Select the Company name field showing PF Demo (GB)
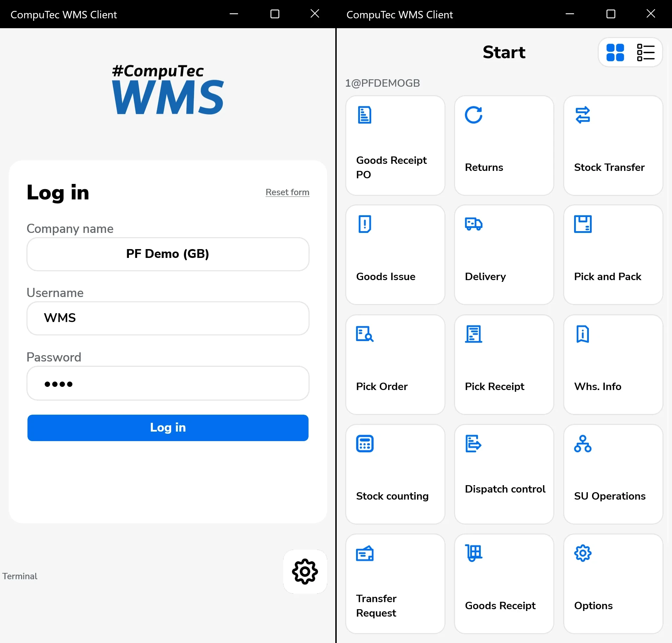 pyautogui.click(x=168, y=254)
